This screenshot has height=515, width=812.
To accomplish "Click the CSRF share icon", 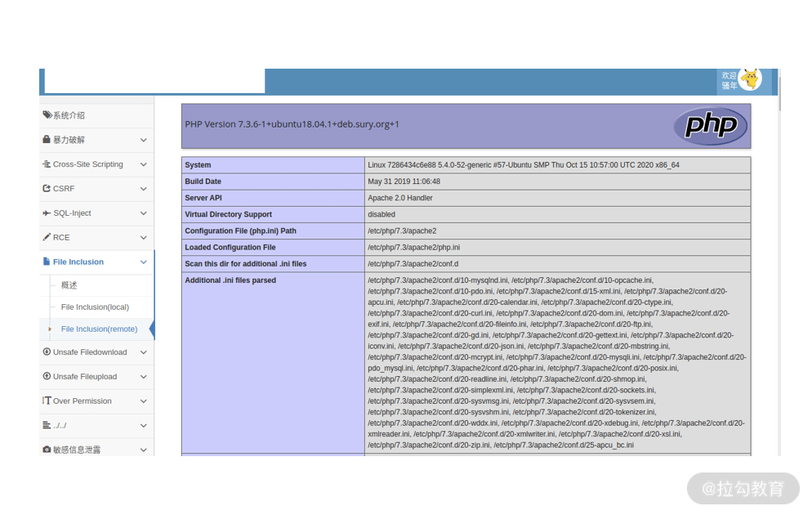I will click(47, 188).
